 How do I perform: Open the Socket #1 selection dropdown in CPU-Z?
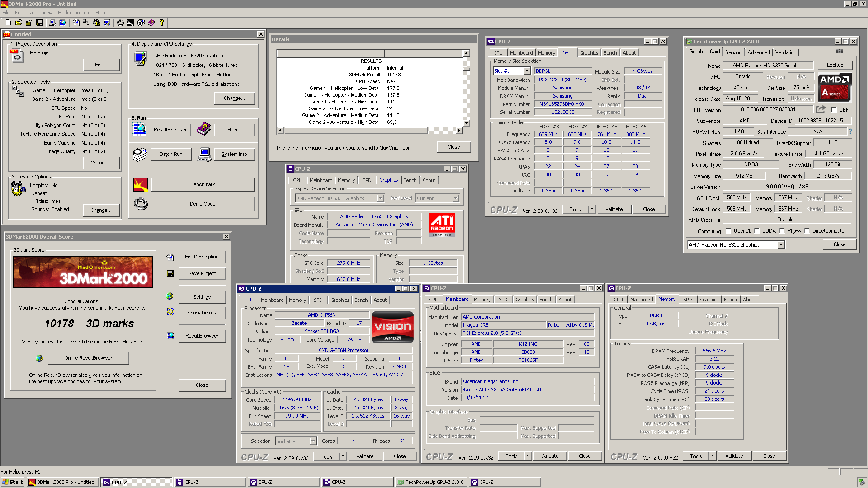[313, 441]
